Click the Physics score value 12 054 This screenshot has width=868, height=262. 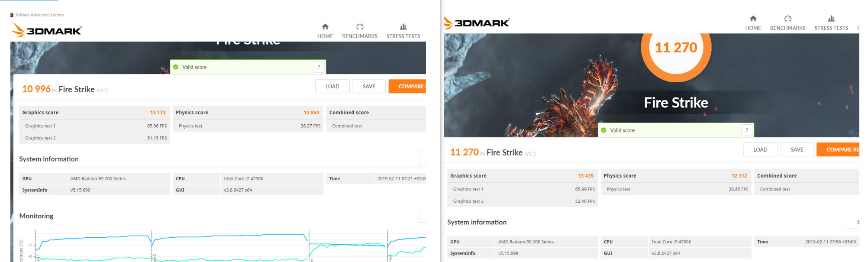pyautogui.click(x=311, y=113)
